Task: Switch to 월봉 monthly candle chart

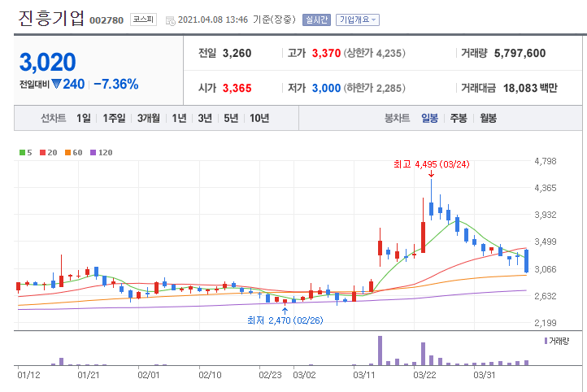Action: (488, 118)
